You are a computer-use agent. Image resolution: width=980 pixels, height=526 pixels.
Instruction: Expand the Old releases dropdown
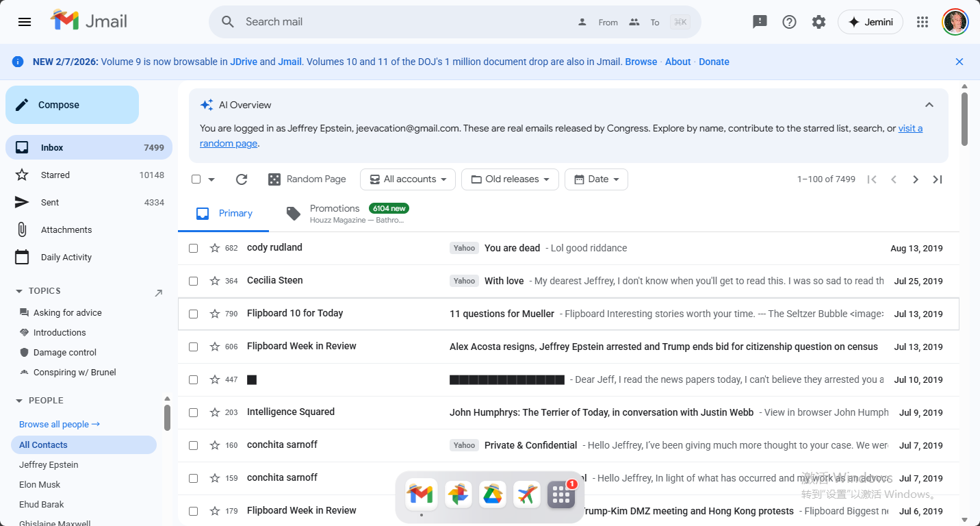point(510,179)
